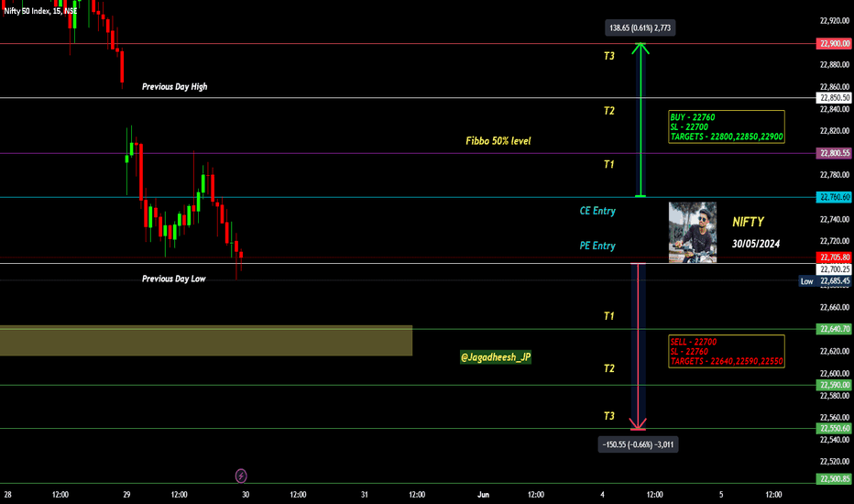Select the green 22,590.00 price label
Screen dimensions: 854x504
[x=833, y=385]
